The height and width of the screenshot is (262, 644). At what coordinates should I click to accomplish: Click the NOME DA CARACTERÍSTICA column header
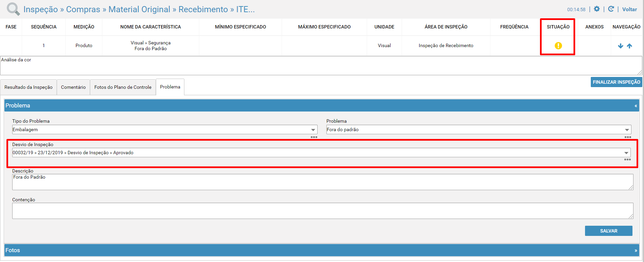click(150, 27)
